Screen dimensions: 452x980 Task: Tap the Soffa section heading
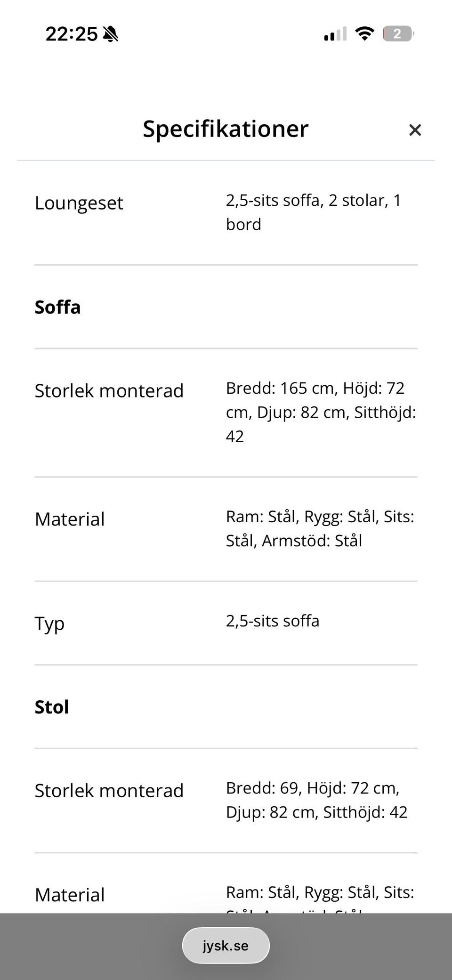tap(57, 307)
